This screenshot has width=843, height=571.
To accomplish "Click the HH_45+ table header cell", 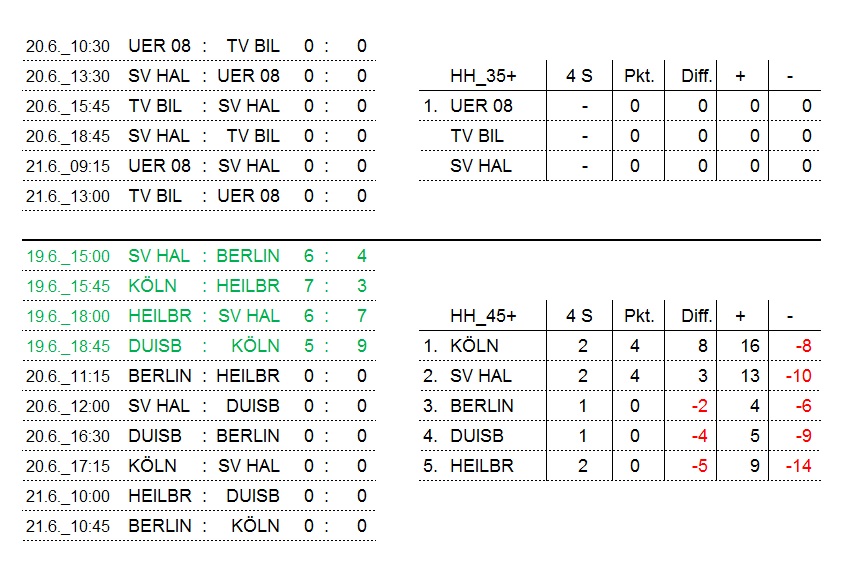I will [x=483, y=316].
